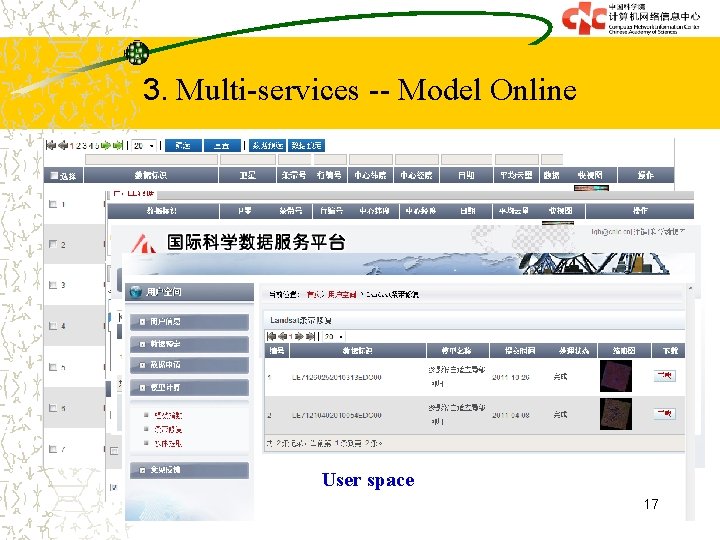Go to first page in back results table
Screen dimensions: 720x540
[x=51, y=146]
